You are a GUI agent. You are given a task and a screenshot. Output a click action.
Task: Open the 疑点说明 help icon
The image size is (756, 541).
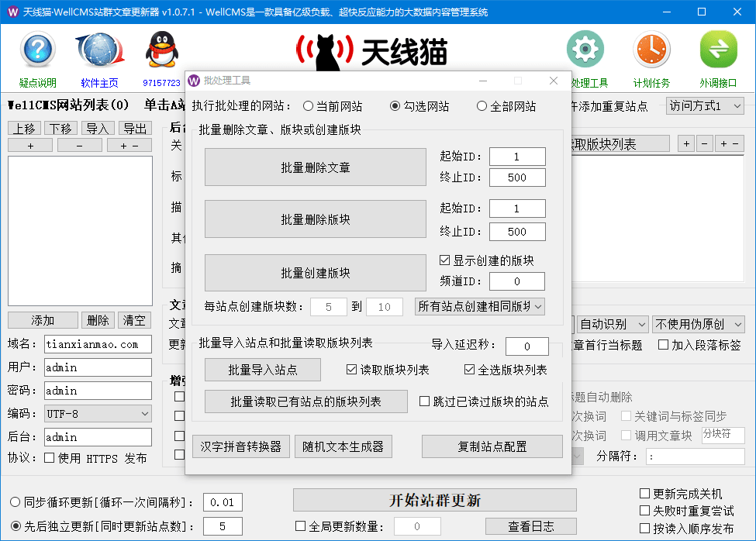tap(38, 50)
